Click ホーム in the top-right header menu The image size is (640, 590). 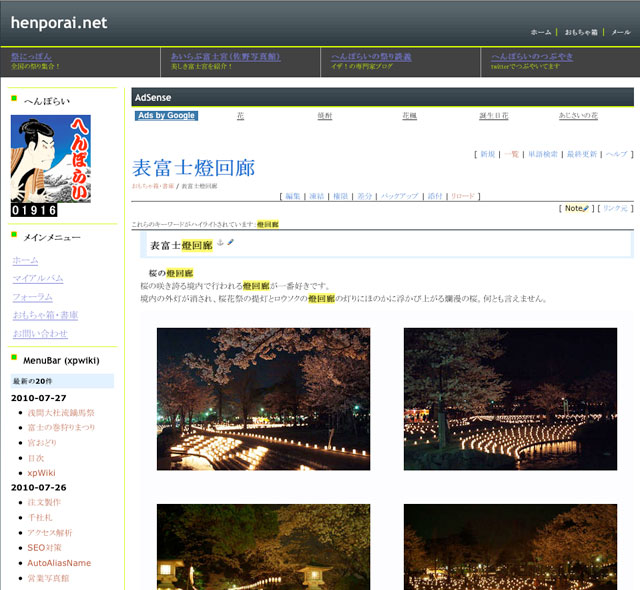click(540, 32)
